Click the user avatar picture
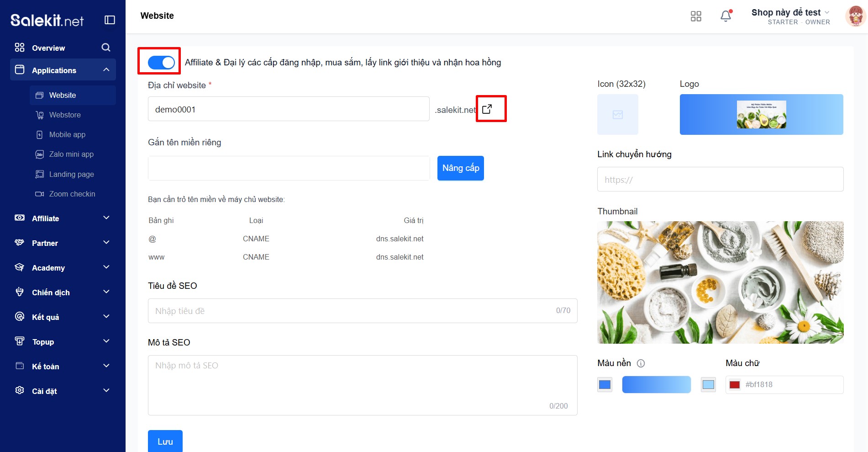Image resolution: width=868 pixels, height=452 pixels. pos(854,16)
